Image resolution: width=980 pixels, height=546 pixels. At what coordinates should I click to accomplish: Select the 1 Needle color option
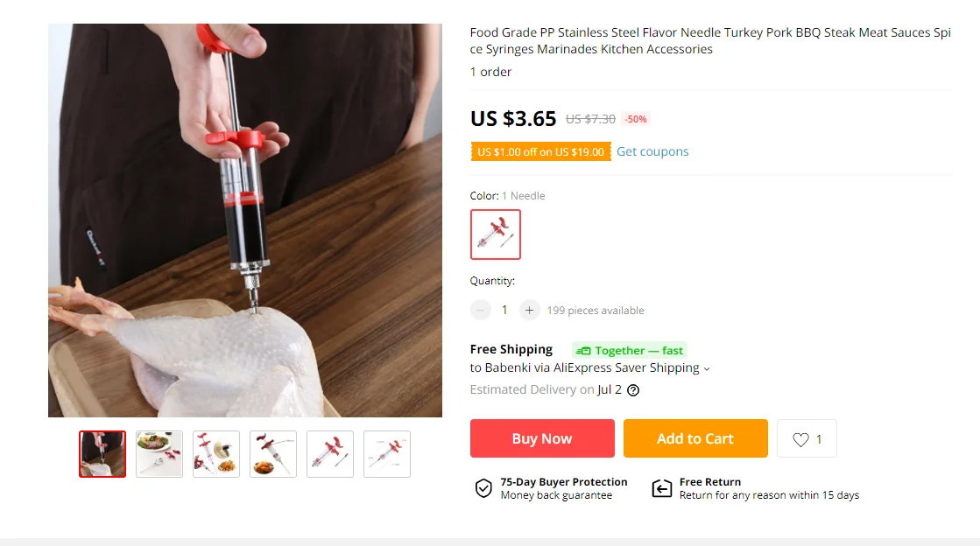(x=496, y=234)
